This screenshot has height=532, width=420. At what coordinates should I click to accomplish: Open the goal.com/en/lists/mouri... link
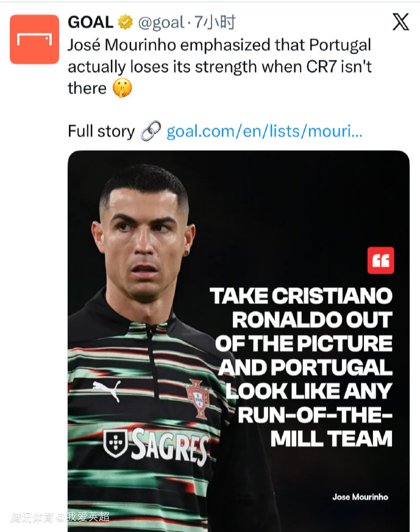[x=264, y=131]
